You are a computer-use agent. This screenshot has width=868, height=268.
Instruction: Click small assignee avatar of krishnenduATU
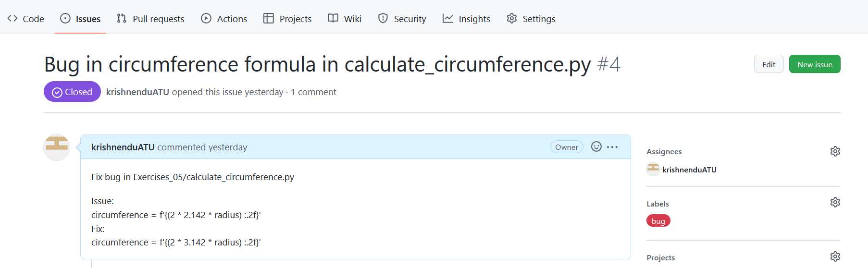click(653, 170)
